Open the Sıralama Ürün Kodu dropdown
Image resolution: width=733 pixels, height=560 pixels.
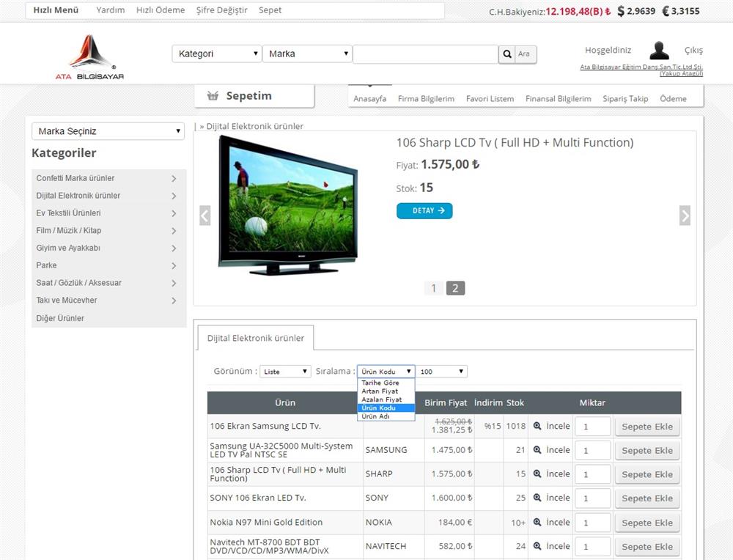[386, 372]
